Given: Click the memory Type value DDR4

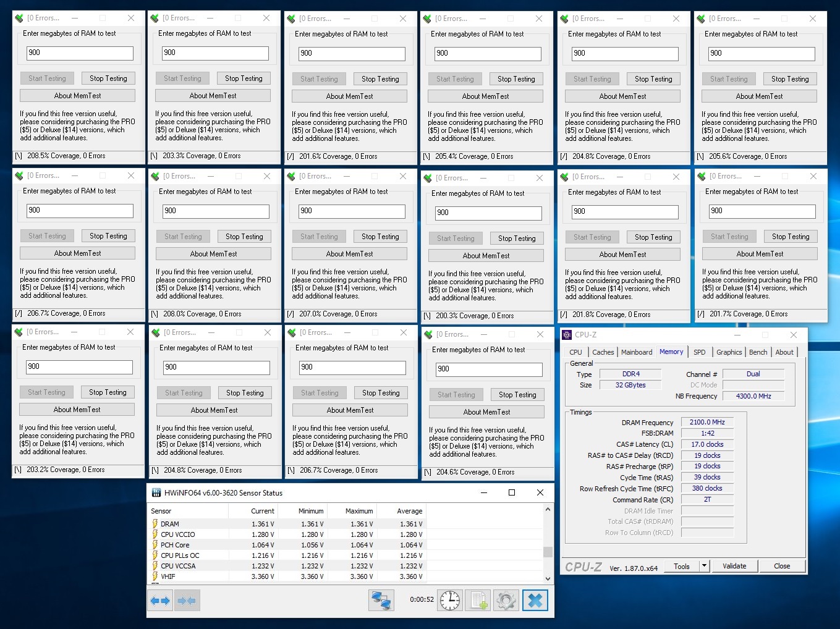Looking at the screenshot, I should click(630, 374).
